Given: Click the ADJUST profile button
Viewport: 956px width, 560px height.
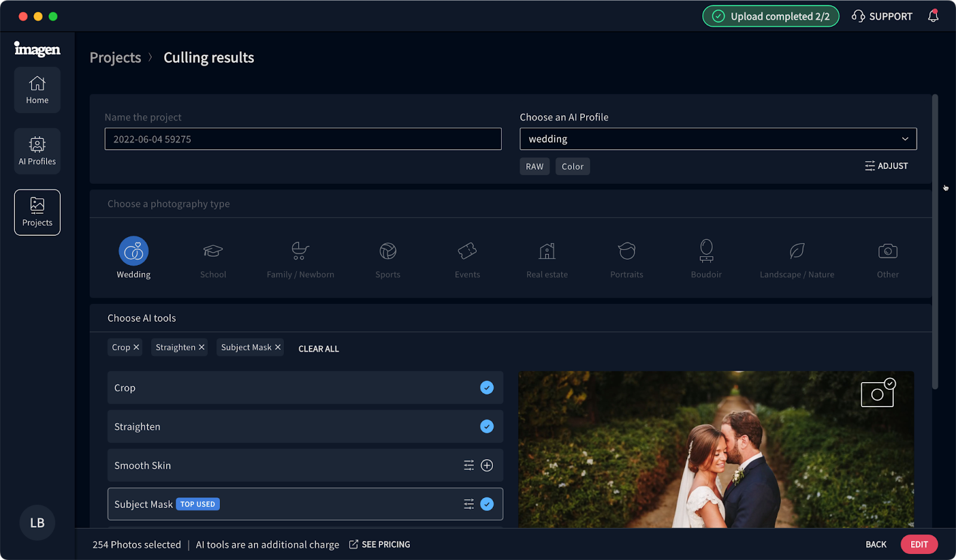Looking at the screenshot, I should tap(886, 166).
